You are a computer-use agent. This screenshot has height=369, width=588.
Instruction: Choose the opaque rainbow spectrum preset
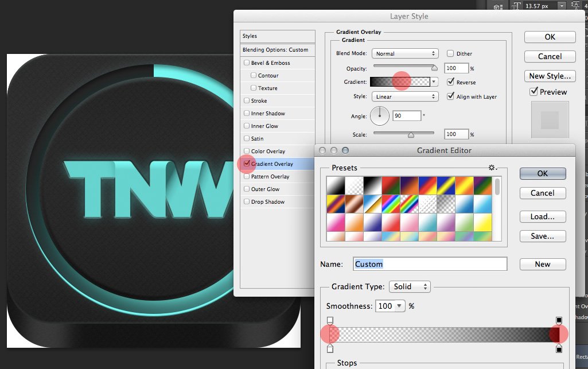[391, 204]
